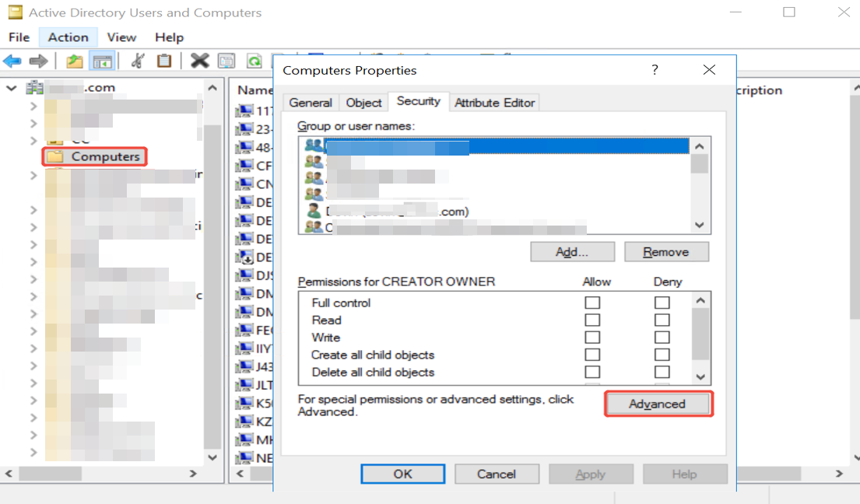This screenshot has width=860, height=504.
Task: Click the Cancel button
Action: [497, 474]
